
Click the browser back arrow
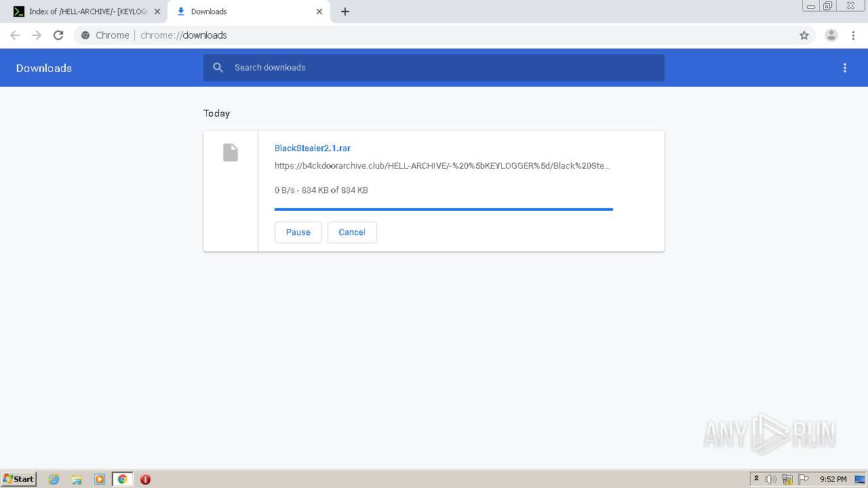pyautogui.click(x=15, y=35)
